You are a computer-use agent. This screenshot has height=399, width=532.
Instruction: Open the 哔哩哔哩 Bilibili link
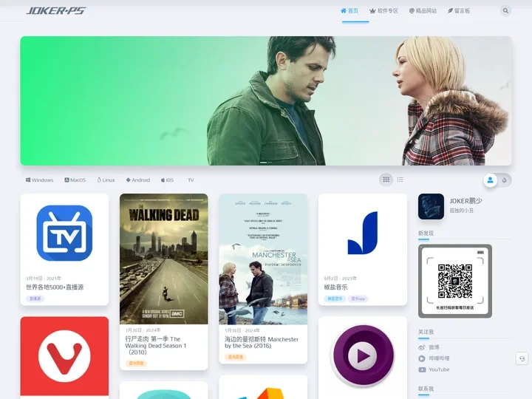click(439, 358)
